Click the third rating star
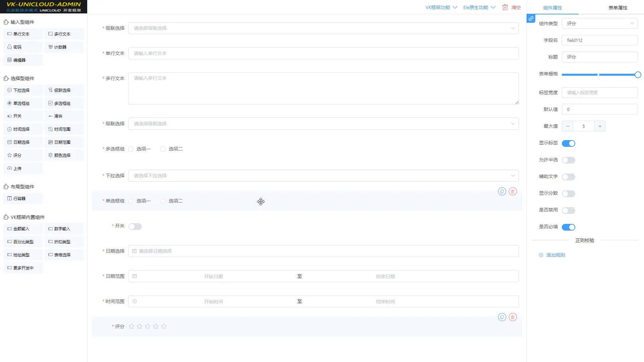The height and width of the screenshot is (362, 644). 148,326
